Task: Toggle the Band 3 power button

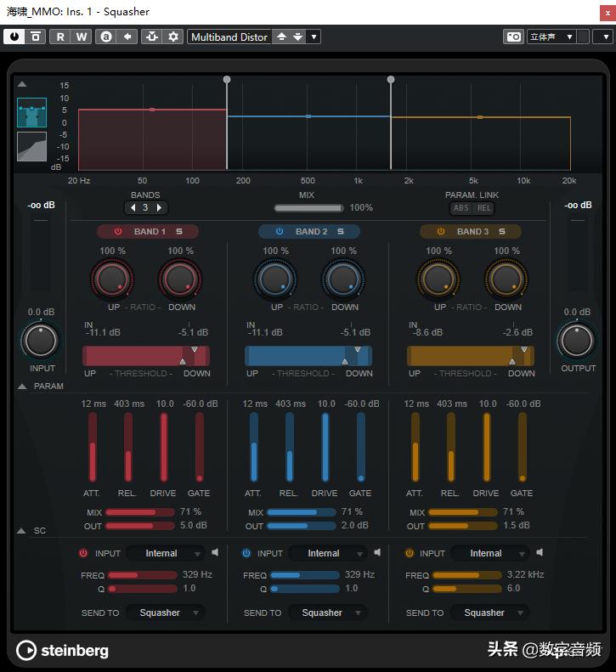Action: 441,231
